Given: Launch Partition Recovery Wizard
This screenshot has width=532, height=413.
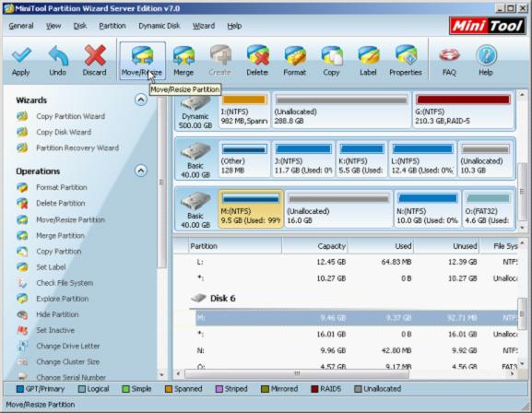Looking at the screenshot, I should (x=77, y=147).
